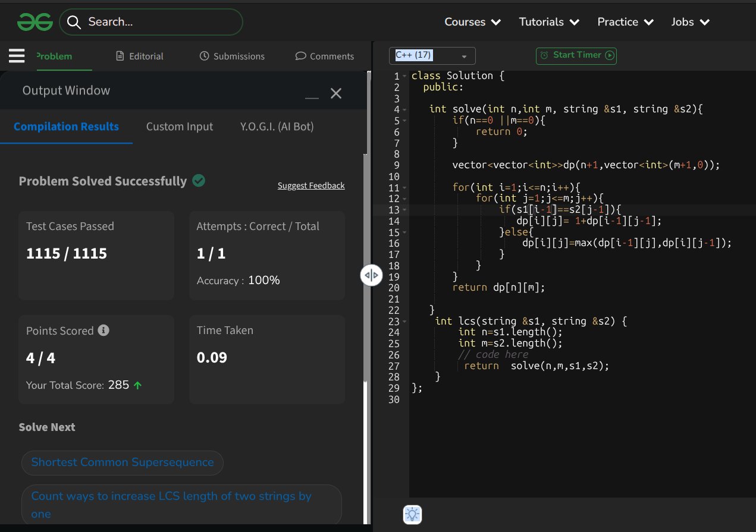Collapse the code fold at line 11
Viewport: 756px width, 532px height.
pyautogui.click(x=405, y=188)
